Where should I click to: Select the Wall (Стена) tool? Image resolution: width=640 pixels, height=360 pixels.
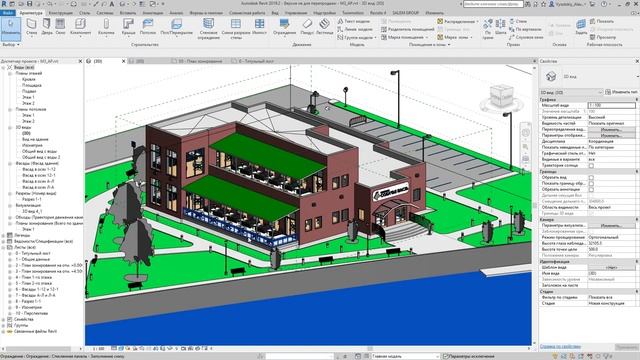pos(31,27)
